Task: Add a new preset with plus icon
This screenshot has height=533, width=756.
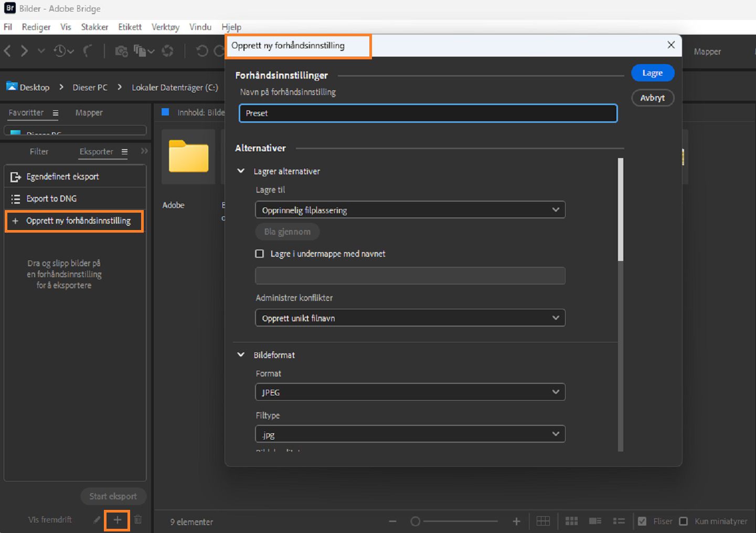Action: [117, 520]
